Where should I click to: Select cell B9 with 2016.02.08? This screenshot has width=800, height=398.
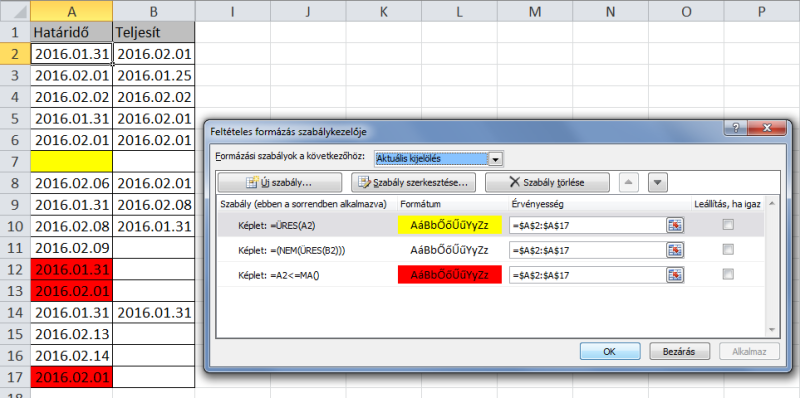click(154, 205)
